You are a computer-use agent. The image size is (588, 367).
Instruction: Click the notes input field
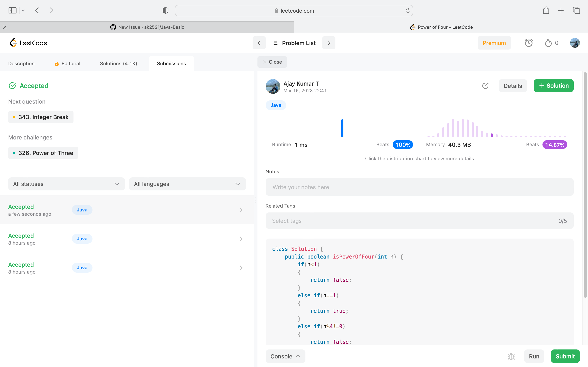[x=419, y=187]
